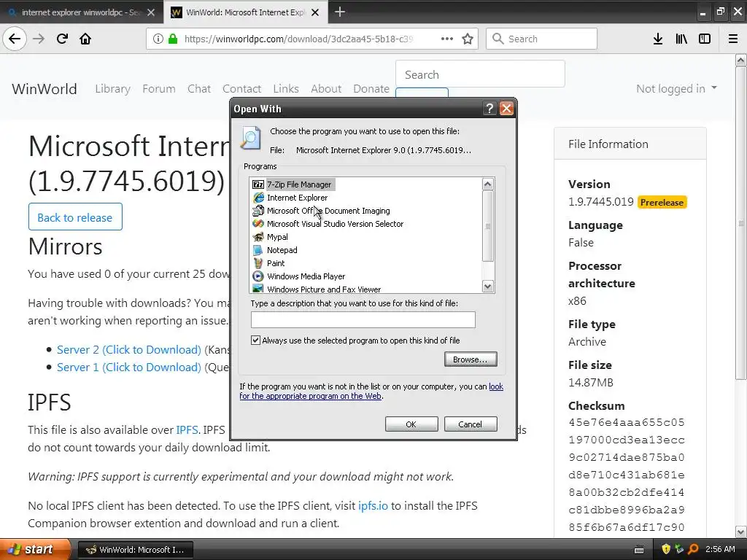
Task: Click the browser Back arrow button
Action: 15,39
